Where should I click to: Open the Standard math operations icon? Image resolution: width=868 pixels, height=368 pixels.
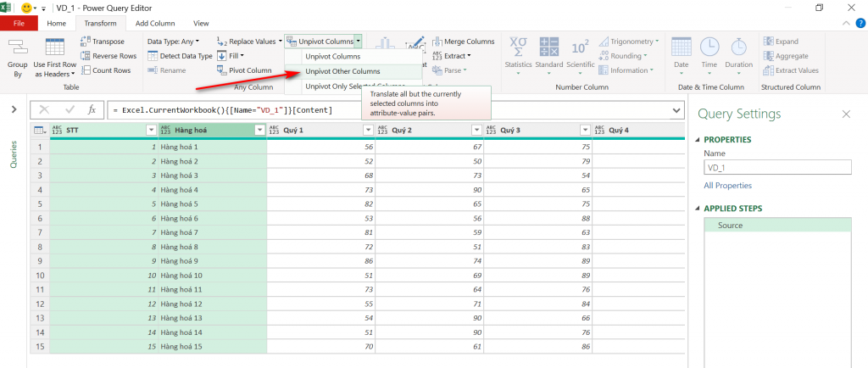pyautogui.click(x=549, y=47)
